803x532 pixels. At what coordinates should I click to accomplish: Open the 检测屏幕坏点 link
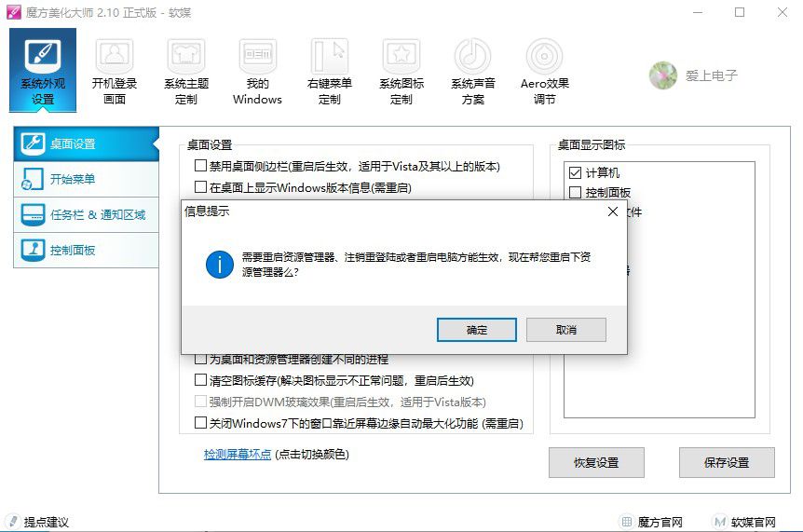point(238,454)
